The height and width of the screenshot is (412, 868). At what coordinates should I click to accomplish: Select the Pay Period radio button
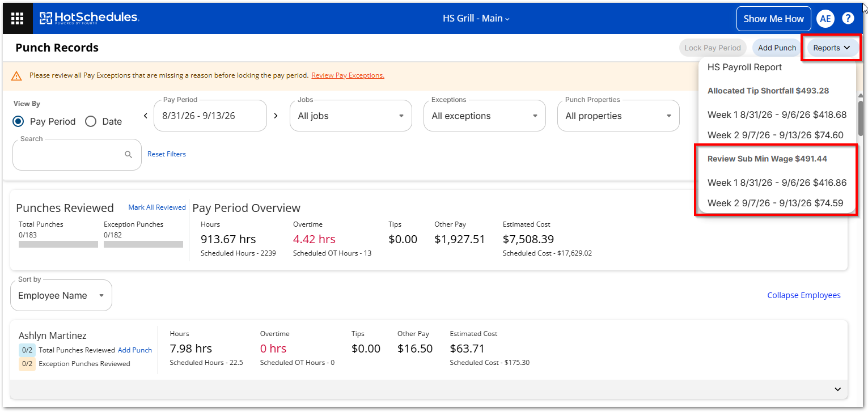click(x=19, y=121)
